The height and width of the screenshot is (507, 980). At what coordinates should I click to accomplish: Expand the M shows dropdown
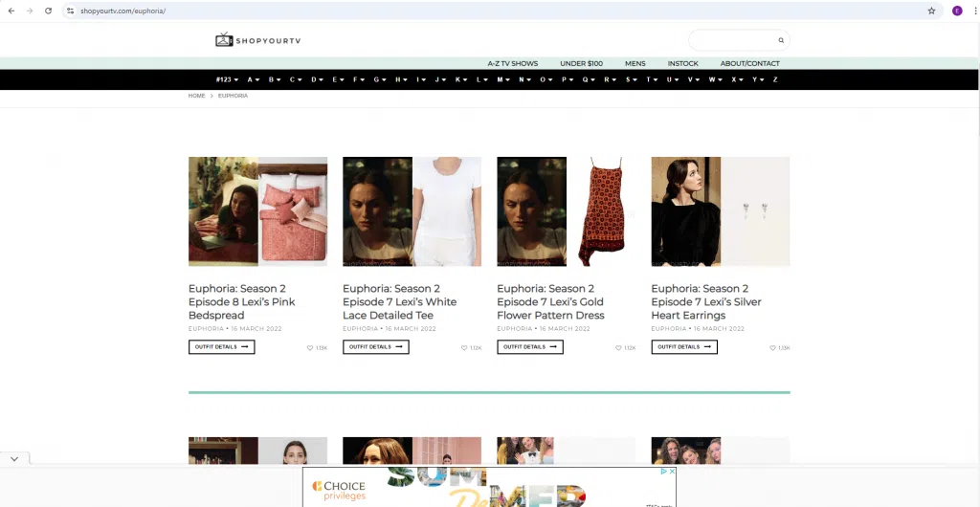503,80
